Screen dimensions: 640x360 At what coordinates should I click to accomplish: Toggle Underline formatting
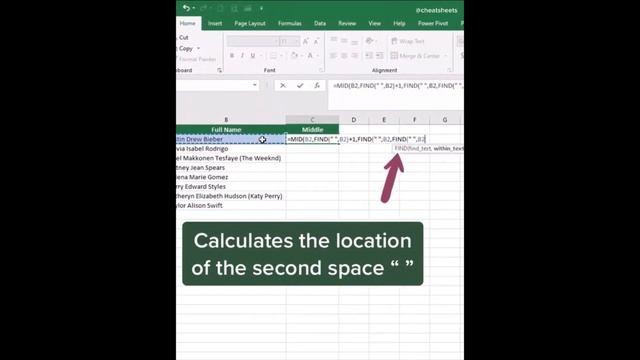(253, 56)
